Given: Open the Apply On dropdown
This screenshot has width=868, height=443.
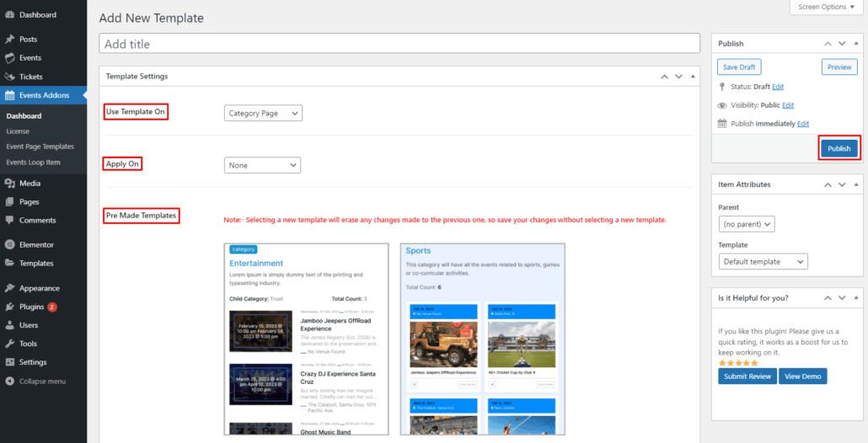Looking at the screenshot, I should 262,165.
